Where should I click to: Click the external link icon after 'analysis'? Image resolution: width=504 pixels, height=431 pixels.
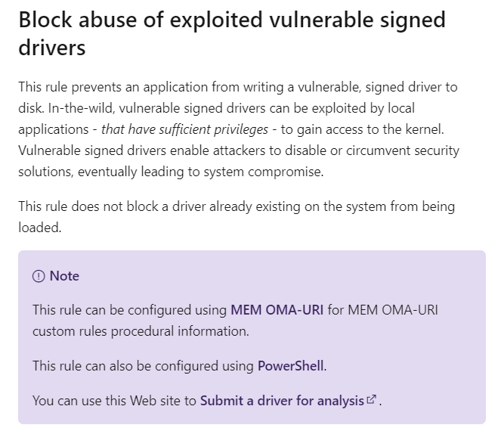pos(370,400)
